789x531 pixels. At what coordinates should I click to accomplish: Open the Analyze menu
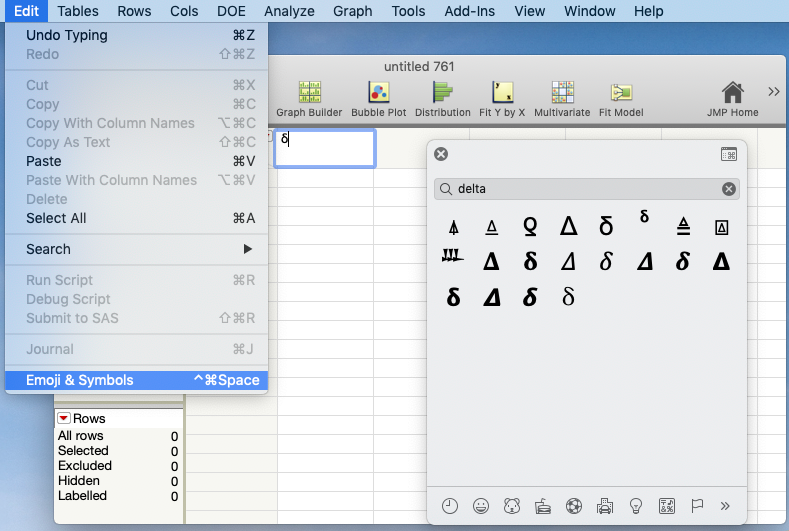pyautogui.click(x=289, y=11)
